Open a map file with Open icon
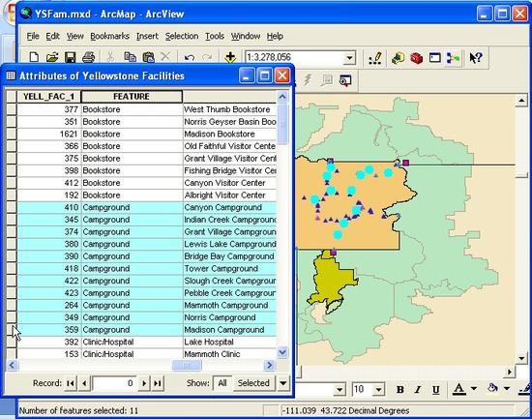The width and height of the screenshot is (532, 419). pos(52,57)
